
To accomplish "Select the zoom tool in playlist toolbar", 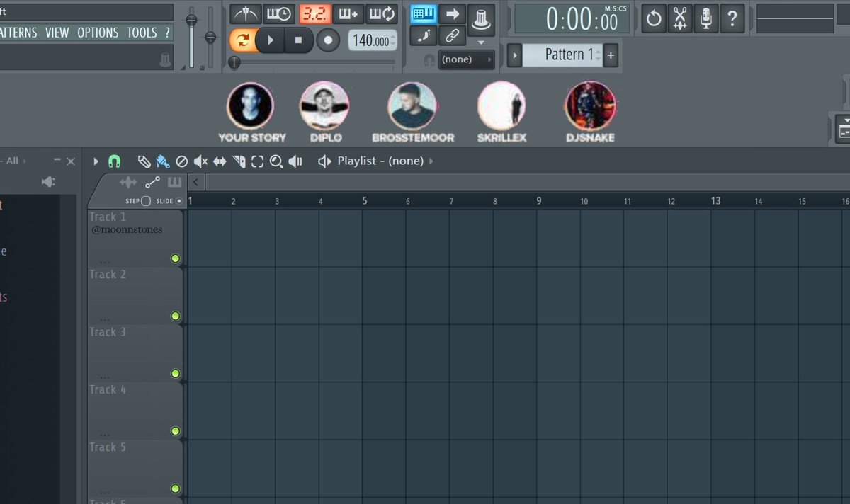I will (276, 161).
